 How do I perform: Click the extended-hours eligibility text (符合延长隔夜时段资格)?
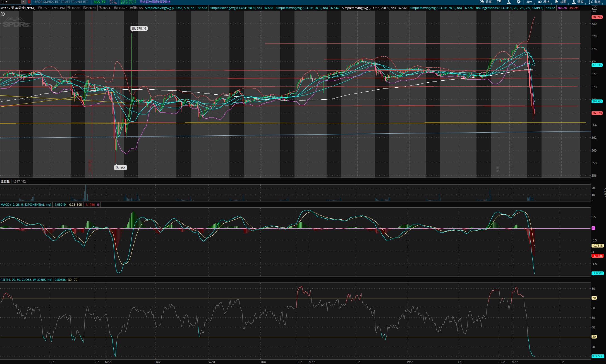[x=155, y=2]
